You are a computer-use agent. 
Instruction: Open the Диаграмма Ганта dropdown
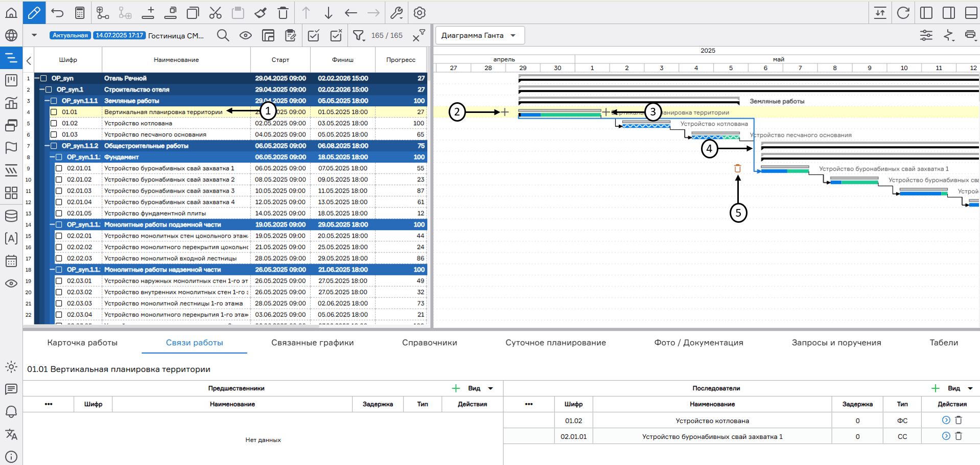(x=479, y=35)
